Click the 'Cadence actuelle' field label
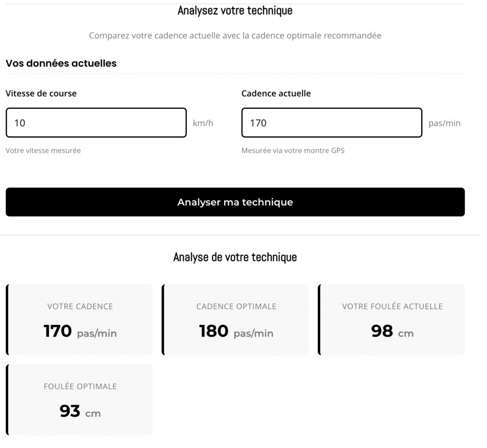The width and height of the screenshot is (487, 448). 276,93
